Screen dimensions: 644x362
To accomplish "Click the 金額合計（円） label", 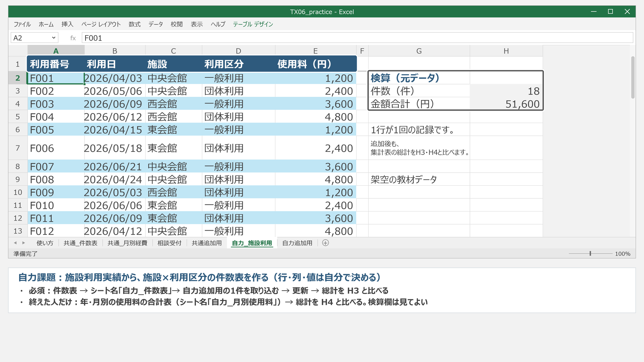I will coord(419,104).
